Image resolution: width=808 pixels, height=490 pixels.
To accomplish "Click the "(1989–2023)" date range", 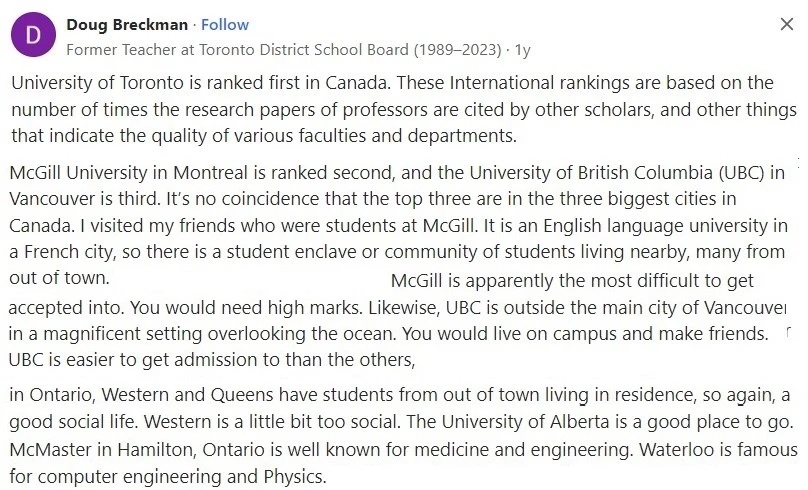I will (x=457, y=50).
